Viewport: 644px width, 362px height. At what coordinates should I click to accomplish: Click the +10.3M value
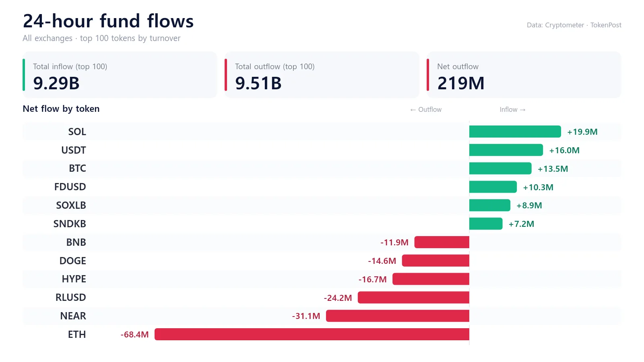pyautogui.click(x=538, y=187)
